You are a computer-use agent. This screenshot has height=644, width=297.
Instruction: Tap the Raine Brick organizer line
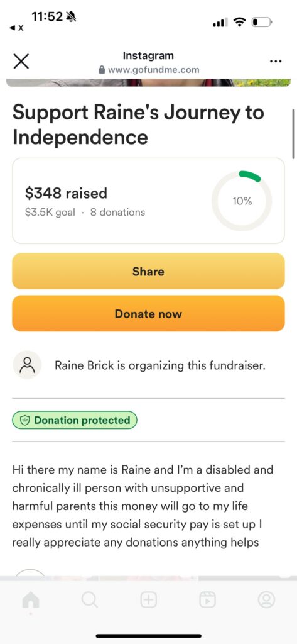[x=160, y=365]
